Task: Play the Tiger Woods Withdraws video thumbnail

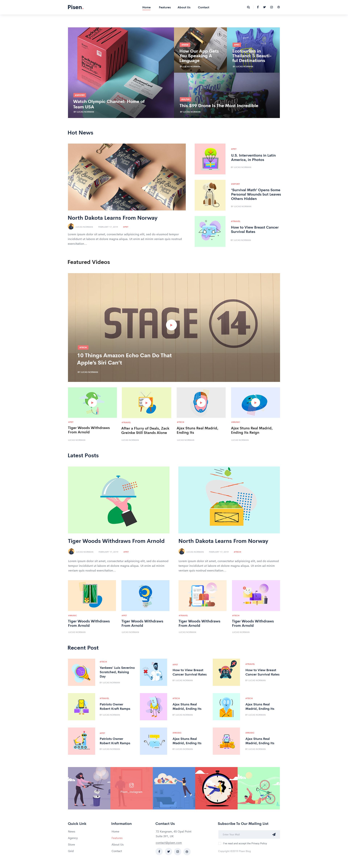Action: click(92, 402)
